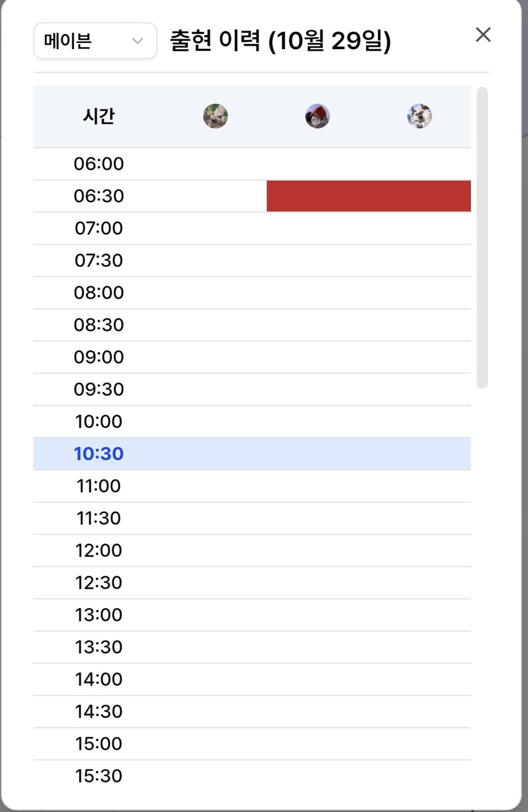This screenshot has width=528, height=812.
Task: Click the white furry monster avatar
Action: click(x=419, y=116)
